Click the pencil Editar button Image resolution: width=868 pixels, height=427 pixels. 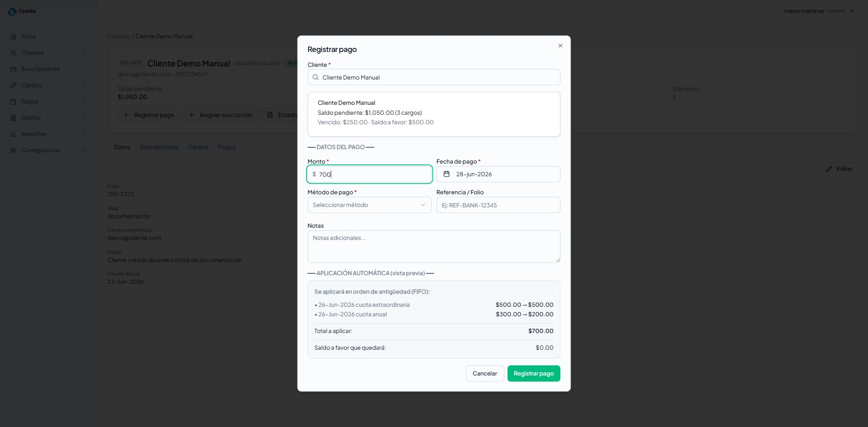click(x=839, y=169)
